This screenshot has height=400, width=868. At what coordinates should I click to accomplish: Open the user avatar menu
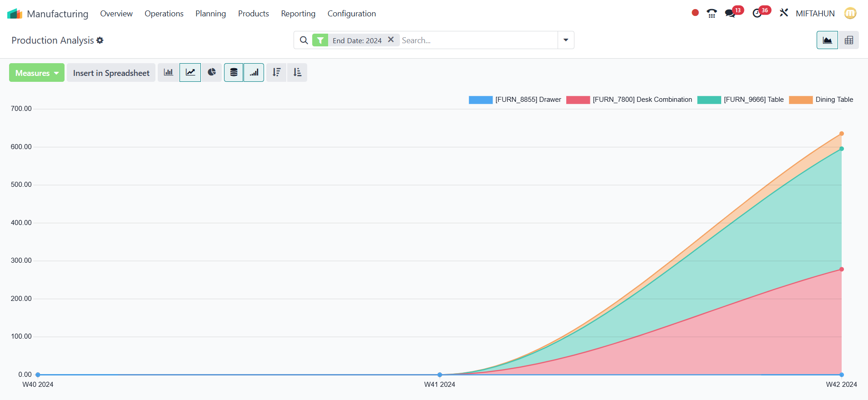tap(850, 13)
